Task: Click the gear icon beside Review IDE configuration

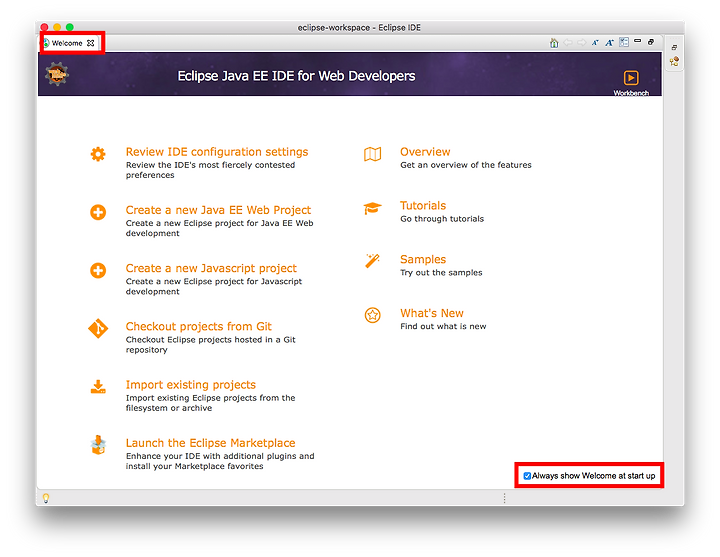Action: tap(98, 154)
